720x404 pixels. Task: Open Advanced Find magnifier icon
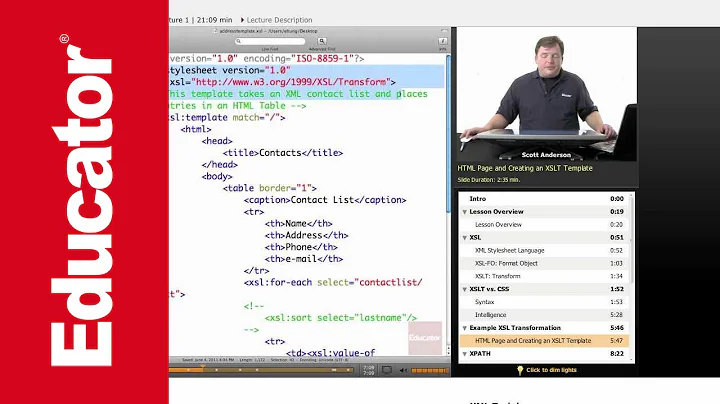point(322,41)
